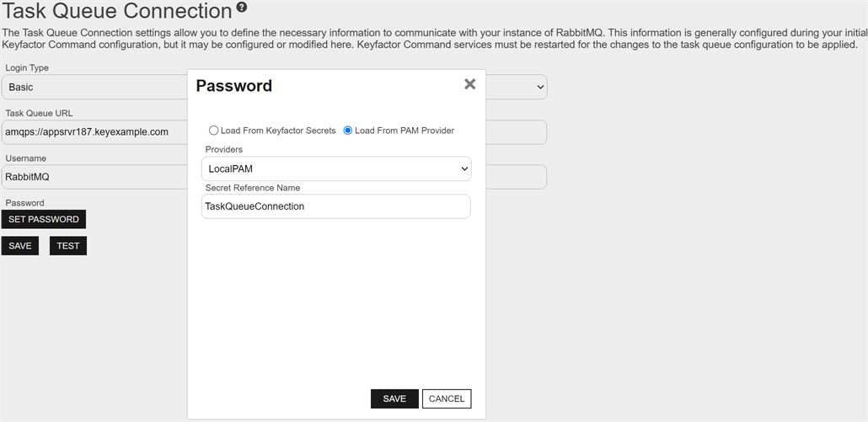
Task: Click the Task Queue URL label
Action: click(x=40, y=113)
